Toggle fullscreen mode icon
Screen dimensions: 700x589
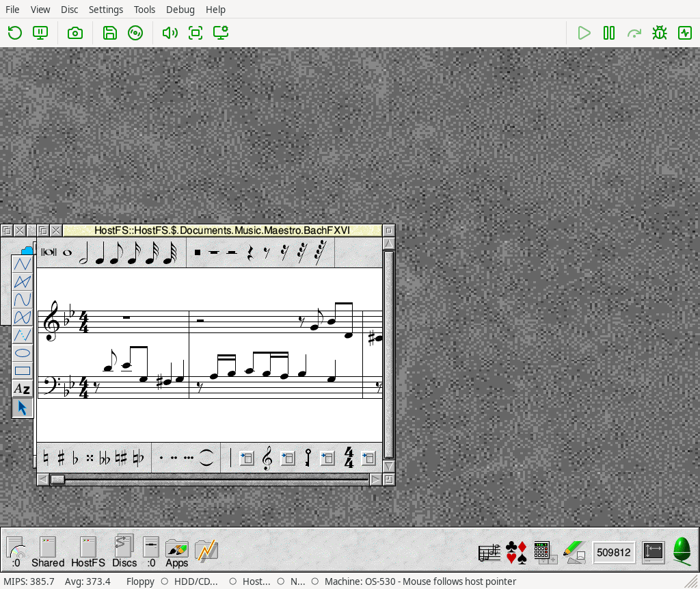click(x=196, y=33)
